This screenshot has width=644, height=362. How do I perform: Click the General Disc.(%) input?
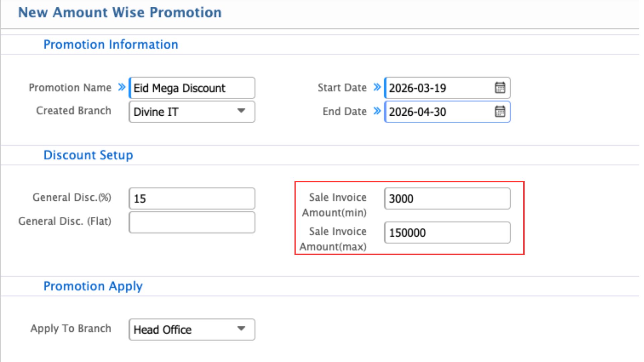[192, 198]
